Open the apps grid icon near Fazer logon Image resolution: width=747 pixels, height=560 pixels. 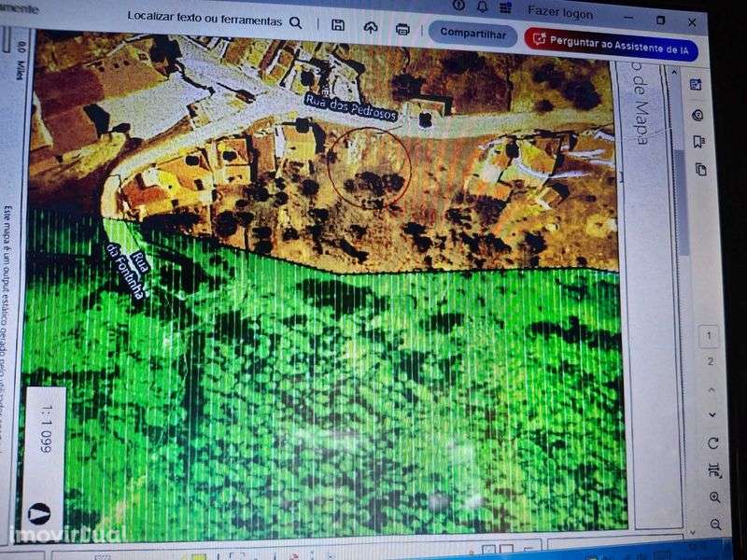505,8
